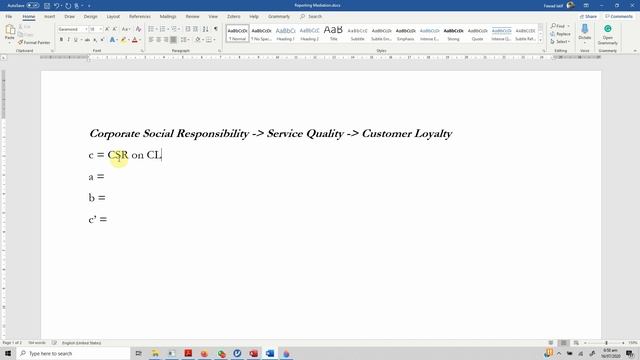Click the Paste clipboard icon
The height and width of the screenshot is (360, 640).
pyautogui.click(x=10, y=30)
